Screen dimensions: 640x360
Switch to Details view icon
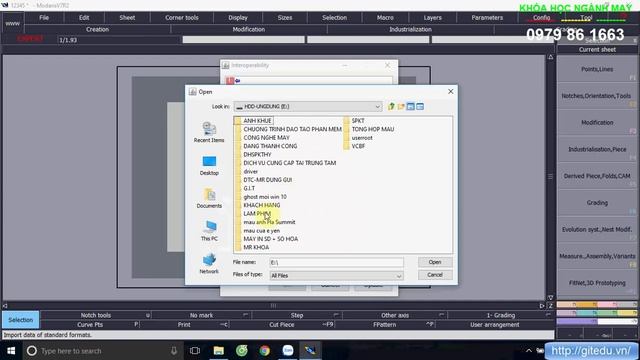pos(420,107)
